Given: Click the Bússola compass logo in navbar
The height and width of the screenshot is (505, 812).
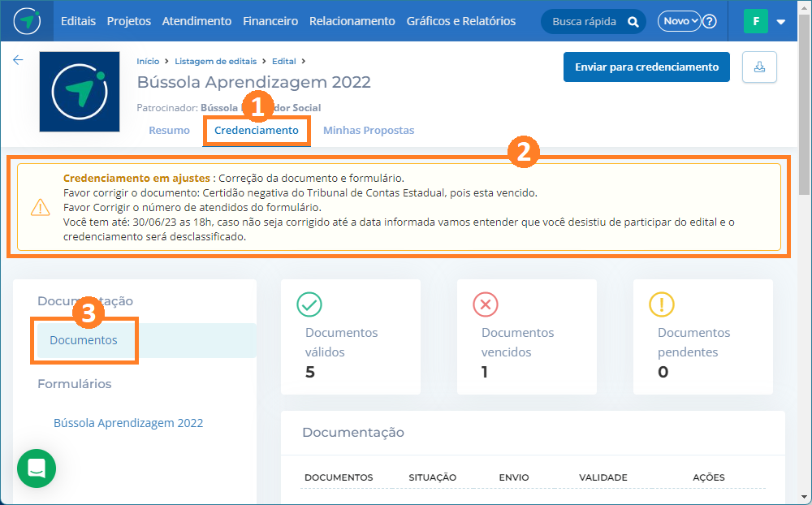Looking at the screenshot, I should 27,21.
